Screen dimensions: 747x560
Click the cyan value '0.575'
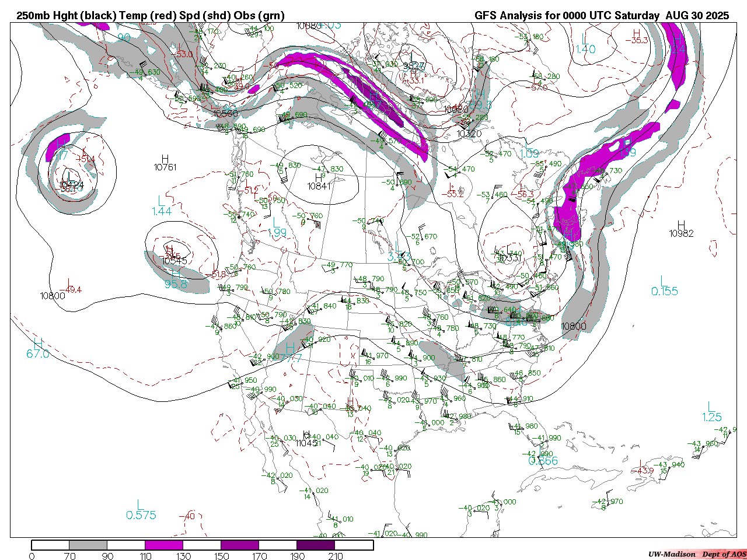141,515
